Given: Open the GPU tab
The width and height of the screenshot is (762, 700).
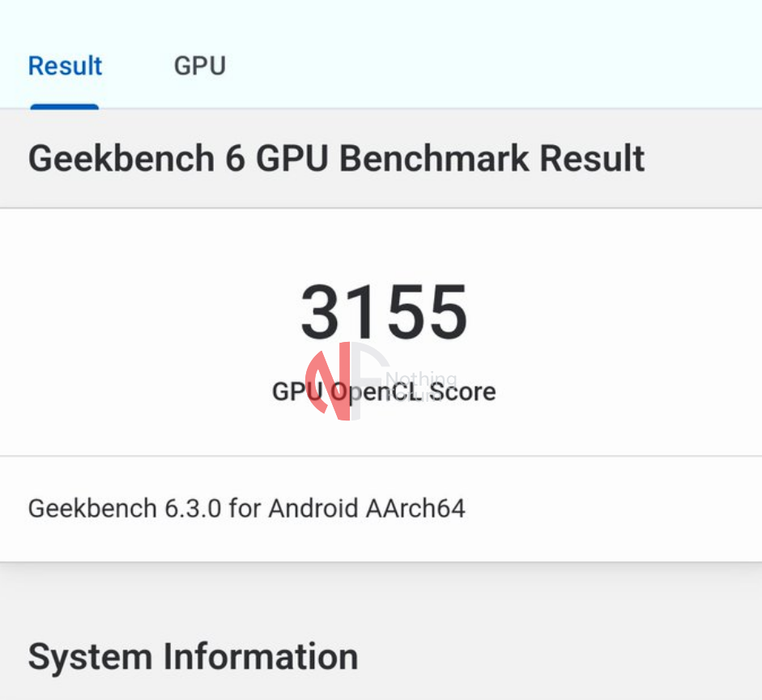Looking at the screenshot, I should coord(199,66).
